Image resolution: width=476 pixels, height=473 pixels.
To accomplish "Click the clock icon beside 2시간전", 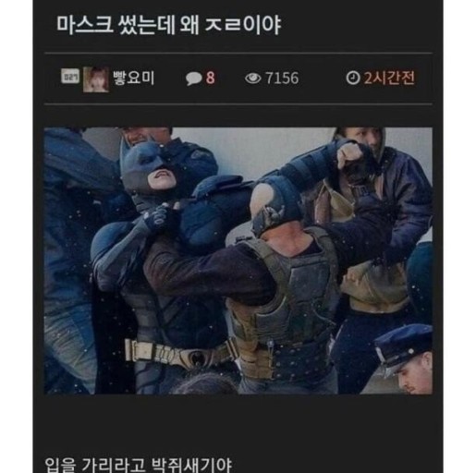I will tap(352, 78).
